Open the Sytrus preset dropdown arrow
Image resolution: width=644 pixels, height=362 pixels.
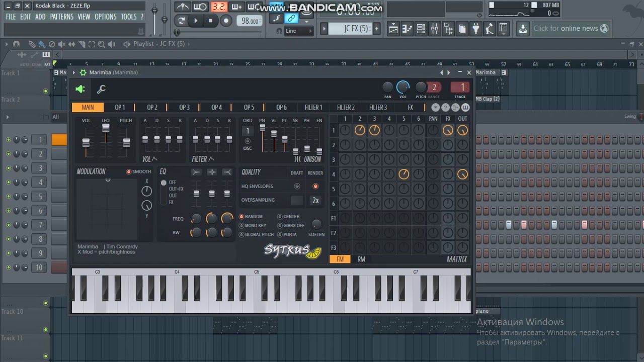tap(435, 107)
